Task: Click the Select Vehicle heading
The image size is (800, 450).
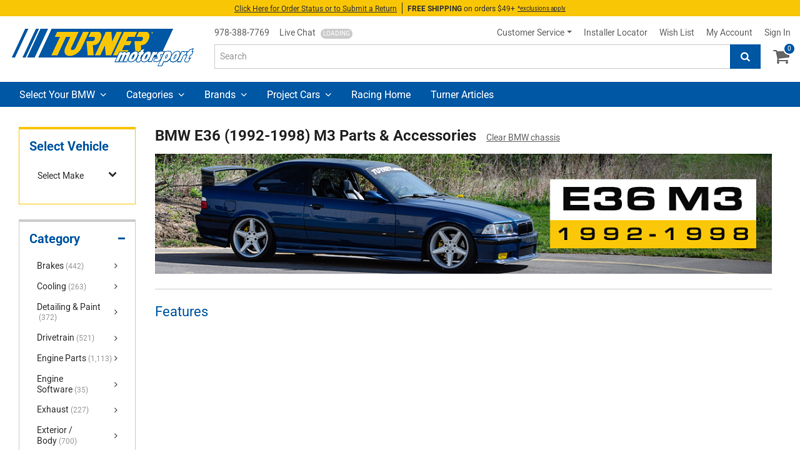Action: (69, 146)
